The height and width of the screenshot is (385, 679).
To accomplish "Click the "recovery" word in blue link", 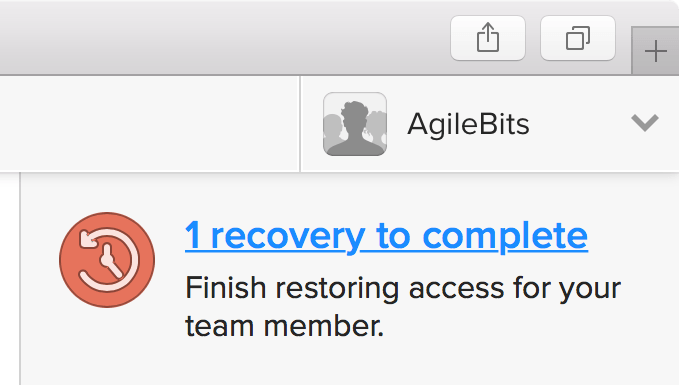I will 288,237.
